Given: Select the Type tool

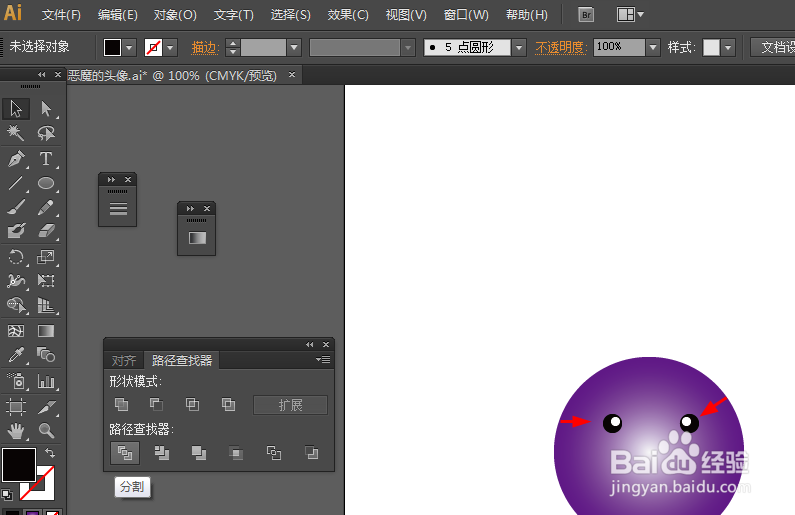Looking at the screenshot, I should pyautogui.click(x=46, y=159).
